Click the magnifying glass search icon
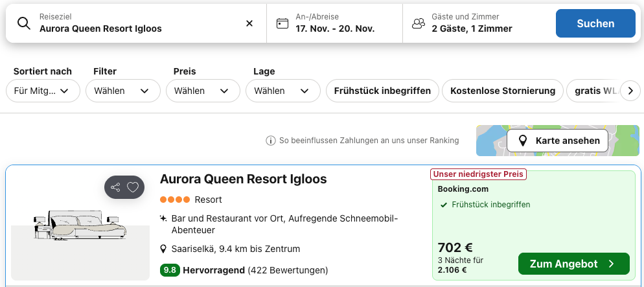 coord(23,23)
